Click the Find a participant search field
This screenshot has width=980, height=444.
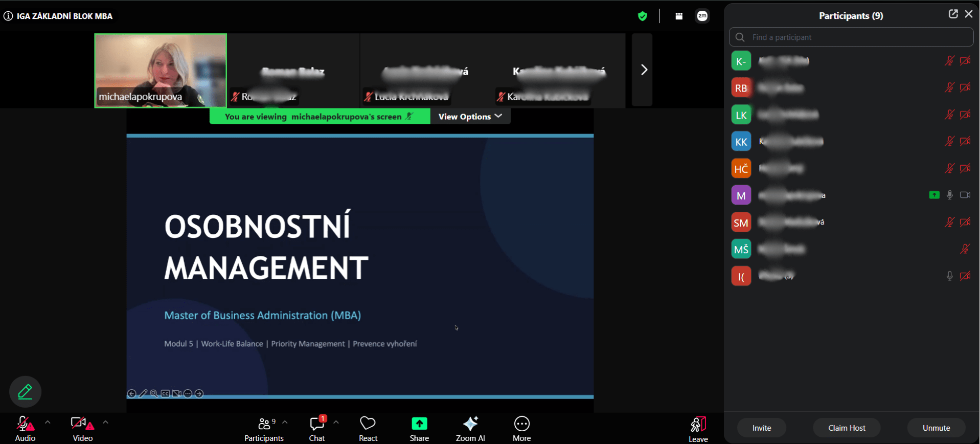click(851, 37)
